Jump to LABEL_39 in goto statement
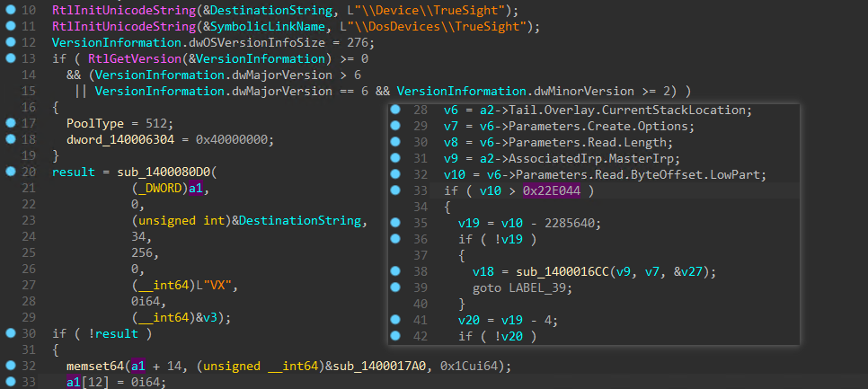This screenshot has width=868, height=389. click(x=536, y=287)
